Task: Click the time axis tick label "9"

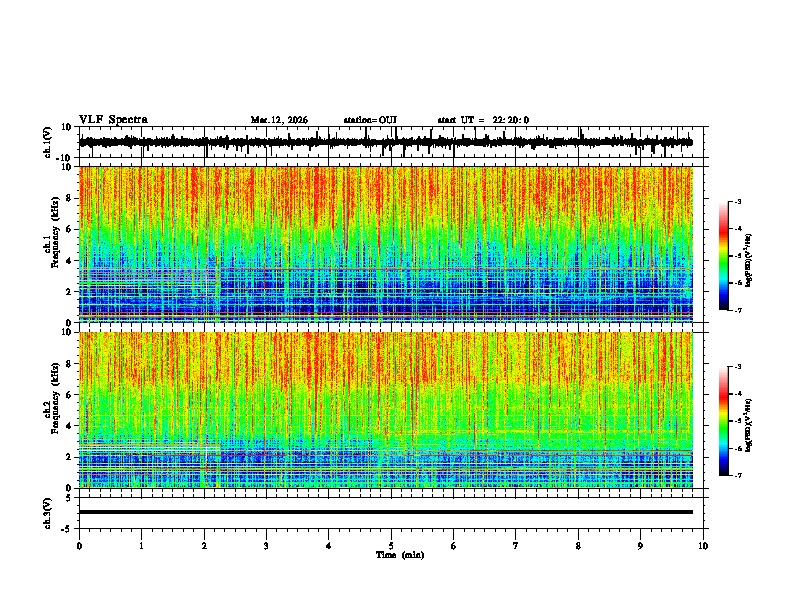Action: (x=640, y=546)
